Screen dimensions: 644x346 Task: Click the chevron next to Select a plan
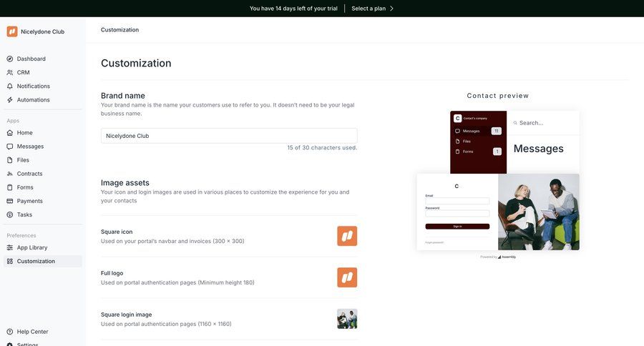(x=391, y=8)
